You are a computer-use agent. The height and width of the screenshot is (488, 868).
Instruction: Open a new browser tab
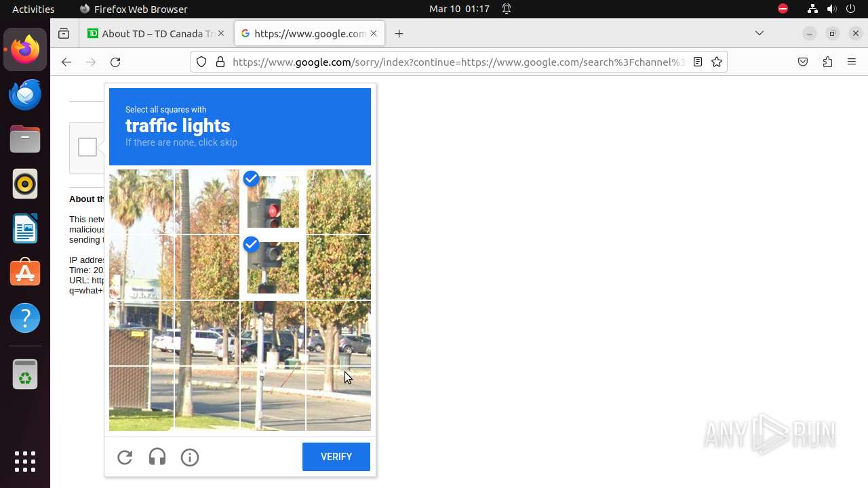coord(399,33)
